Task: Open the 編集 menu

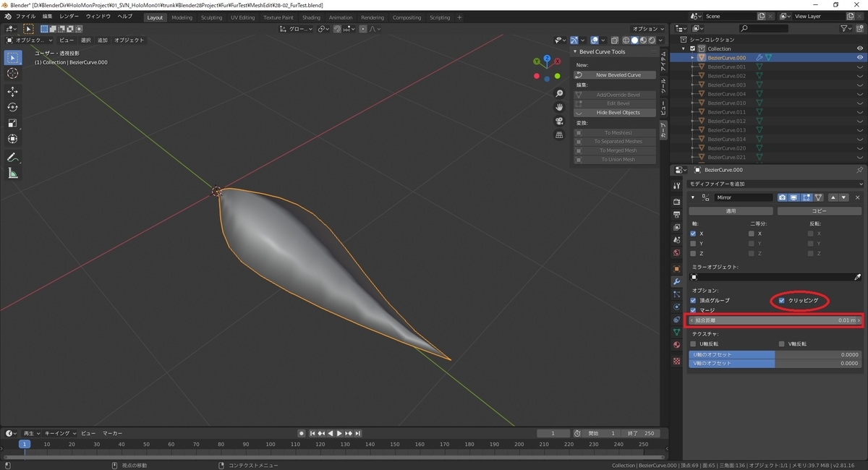Action: (x=47, y=17)
